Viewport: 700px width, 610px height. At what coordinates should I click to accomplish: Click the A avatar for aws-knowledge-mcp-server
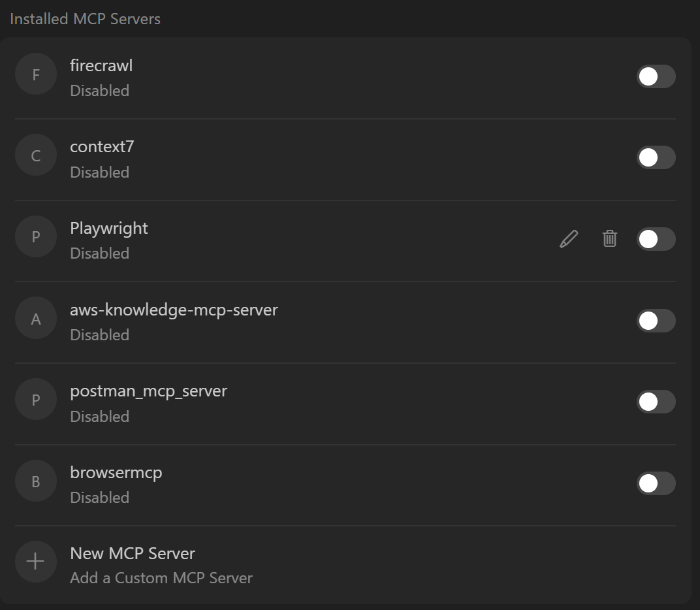[x=36, y=318]
